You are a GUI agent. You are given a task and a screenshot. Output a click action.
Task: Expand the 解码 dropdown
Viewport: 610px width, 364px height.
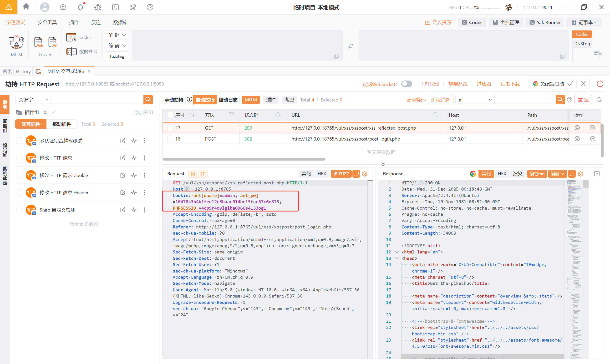[117, 35]
